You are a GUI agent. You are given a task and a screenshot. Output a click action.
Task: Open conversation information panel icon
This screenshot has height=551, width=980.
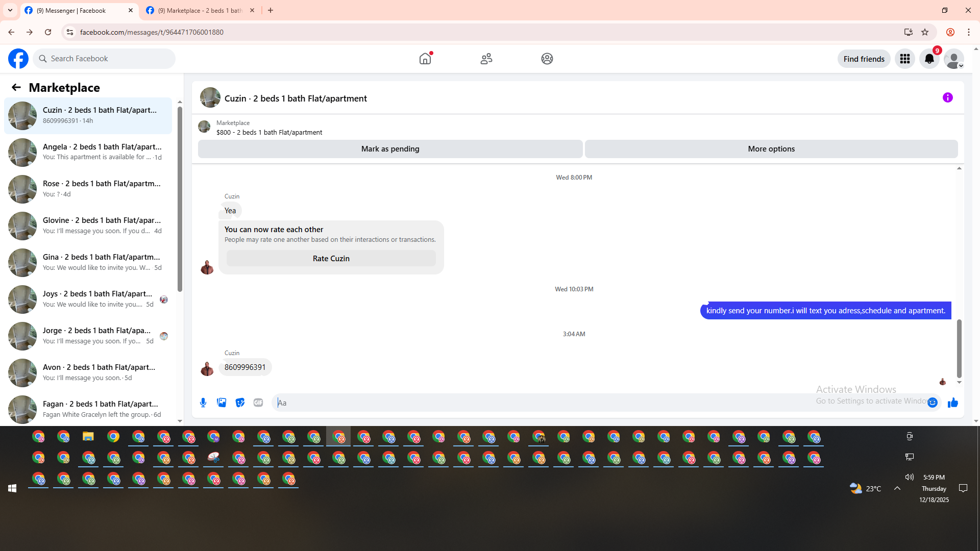click(948, 97)
